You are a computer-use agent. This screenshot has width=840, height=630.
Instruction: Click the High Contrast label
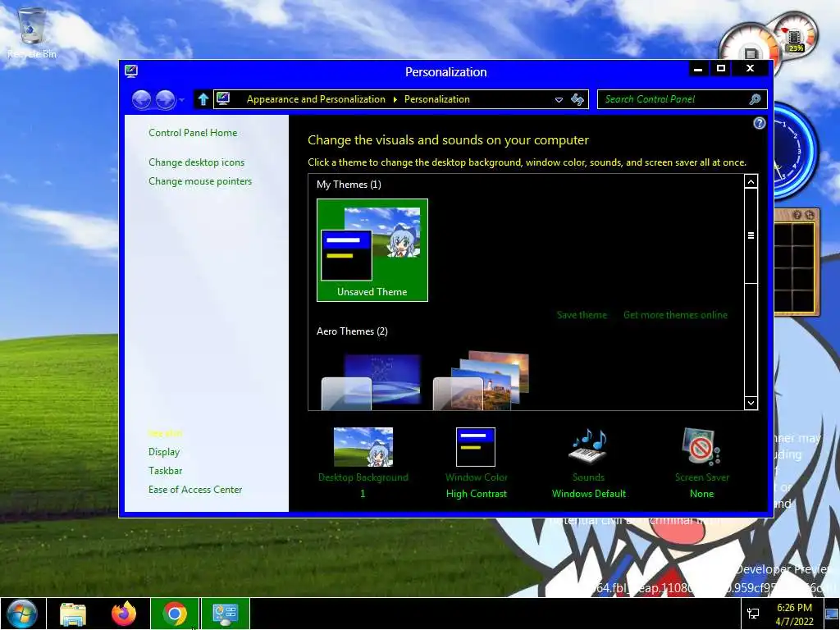pyautogui.click(x=477, y=494)
